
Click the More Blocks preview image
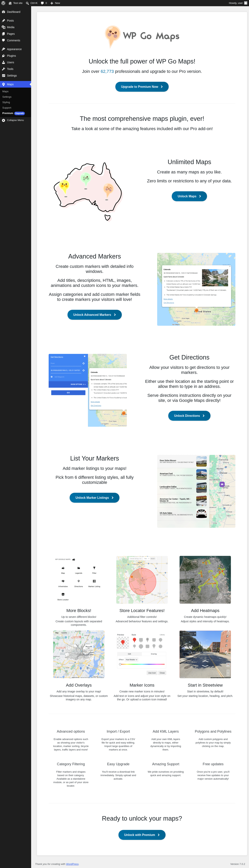(79, 580)
